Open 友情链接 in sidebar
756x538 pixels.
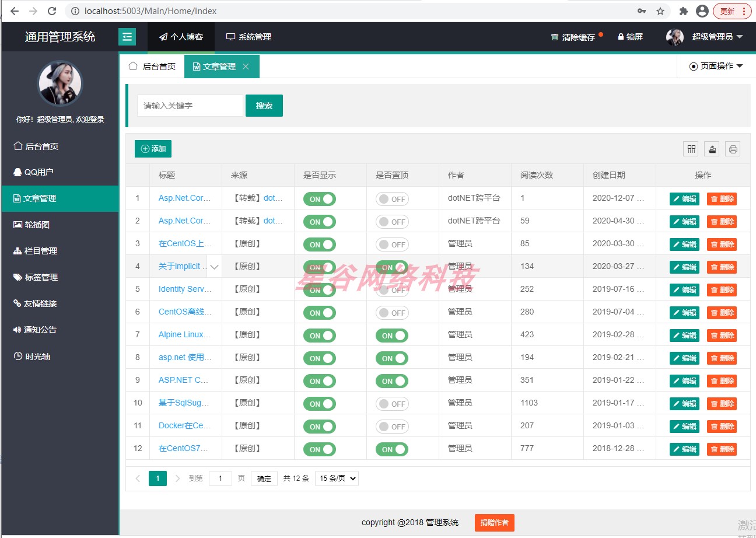coord(60,303)
